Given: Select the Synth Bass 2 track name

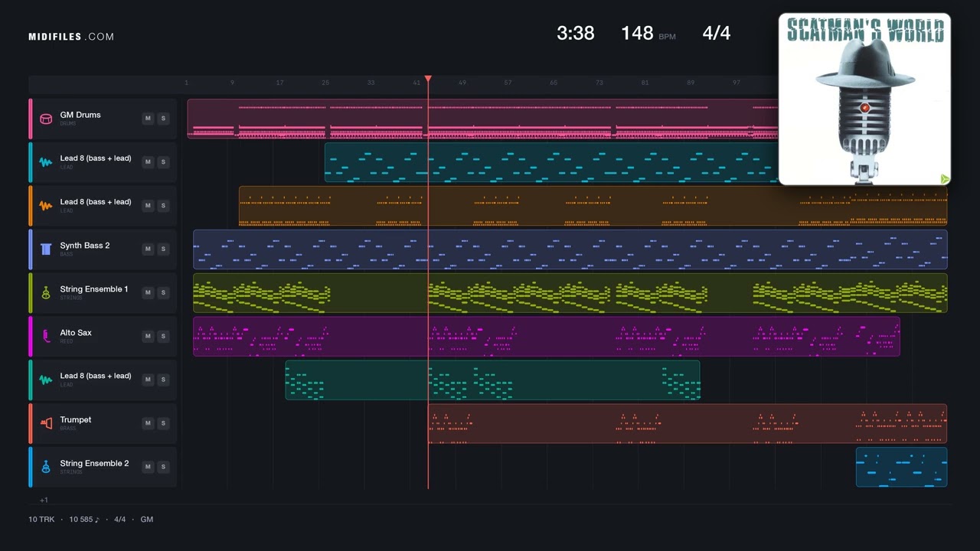Looking at the screenshot, I should pos(85,246).
